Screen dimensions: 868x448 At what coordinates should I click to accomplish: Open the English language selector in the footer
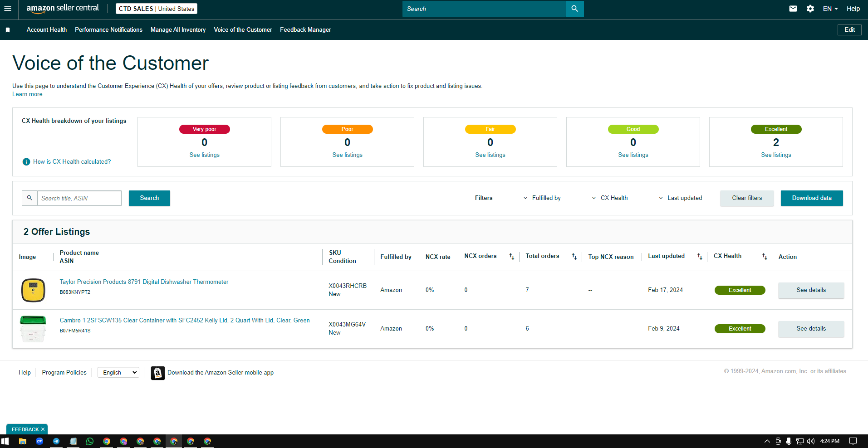pyautogui.click(x=118, y=373)
